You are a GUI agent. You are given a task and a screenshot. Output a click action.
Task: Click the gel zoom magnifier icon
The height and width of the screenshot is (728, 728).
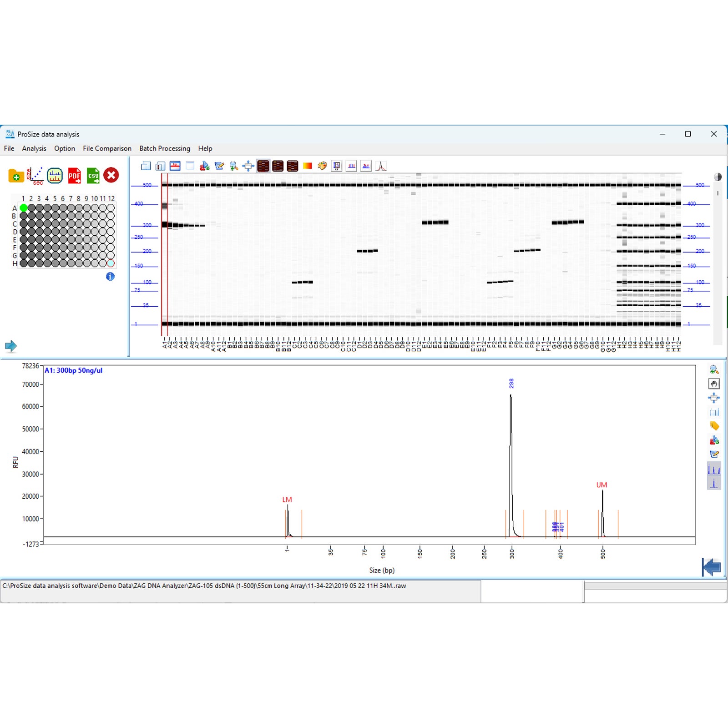click(234, 166)
